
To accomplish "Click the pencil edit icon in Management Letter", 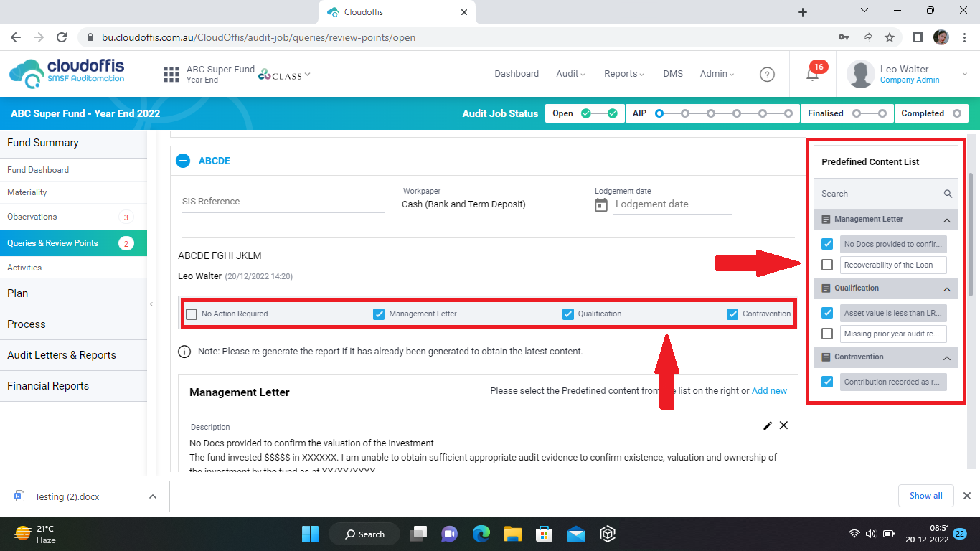I will [x=768, y=425].
